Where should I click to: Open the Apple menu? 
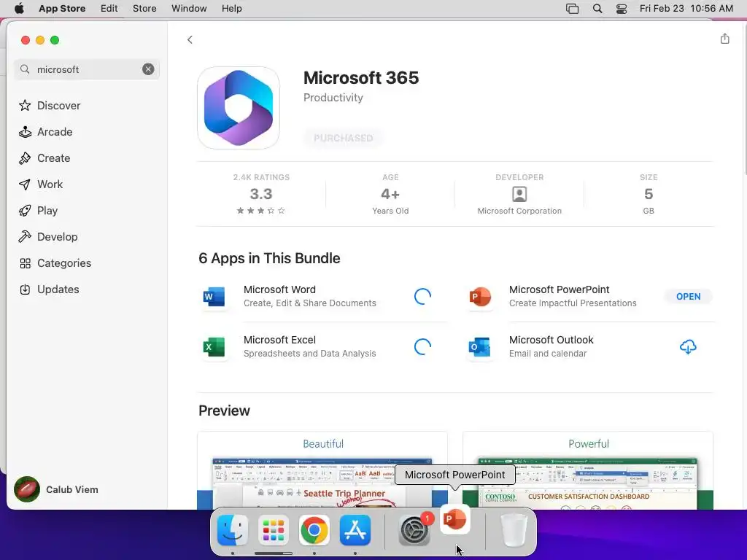(19, 9)
